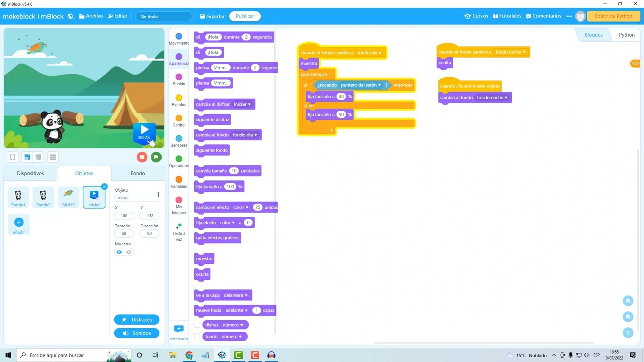Open the Variables blocks category
Screen dimensions: 644x362
point(179,182)
